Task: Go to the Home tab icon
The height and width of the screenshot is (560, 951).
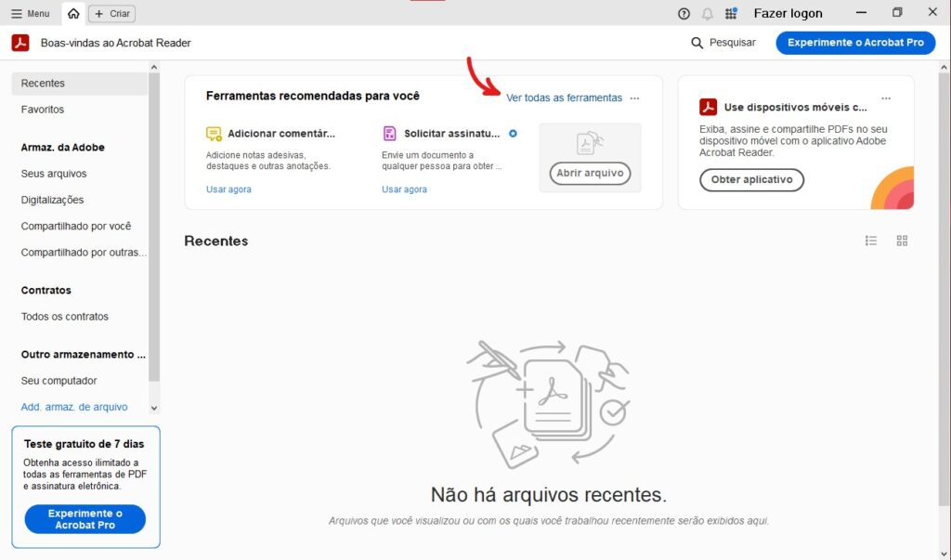Action: tap(73, 13)
